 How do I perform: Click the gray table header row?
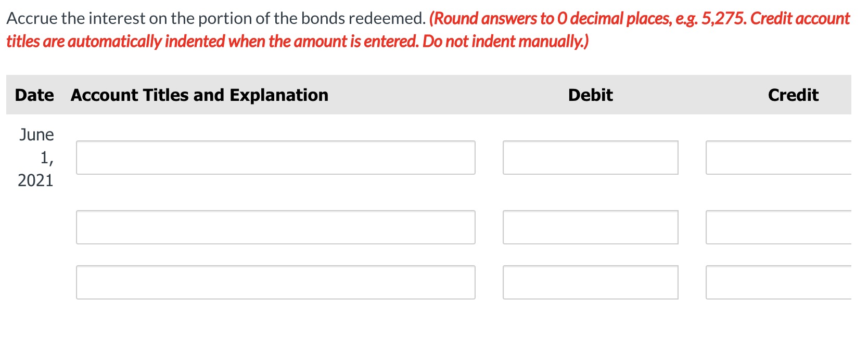pos(434,95)
